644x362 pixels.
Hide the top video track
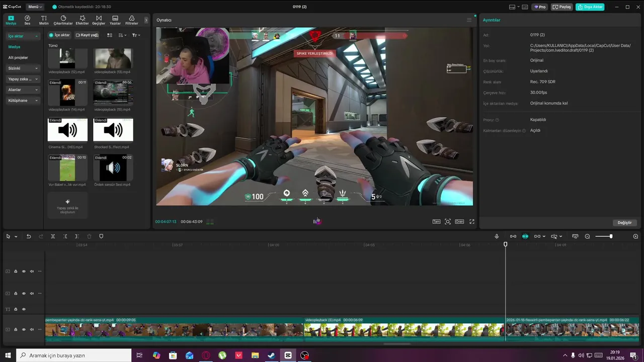click(x=24, y=271)
